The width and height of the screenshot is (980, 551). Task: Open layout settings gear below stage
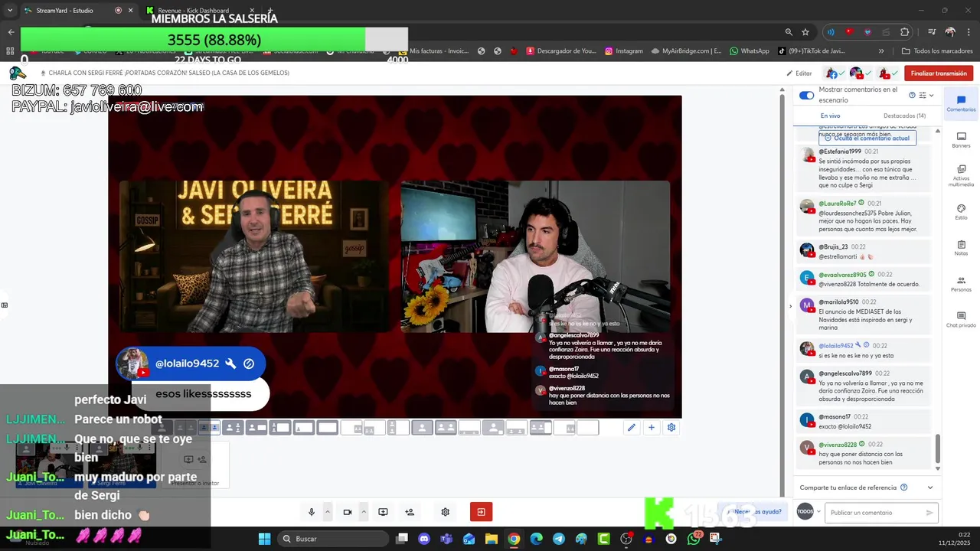tap(671, 428)
